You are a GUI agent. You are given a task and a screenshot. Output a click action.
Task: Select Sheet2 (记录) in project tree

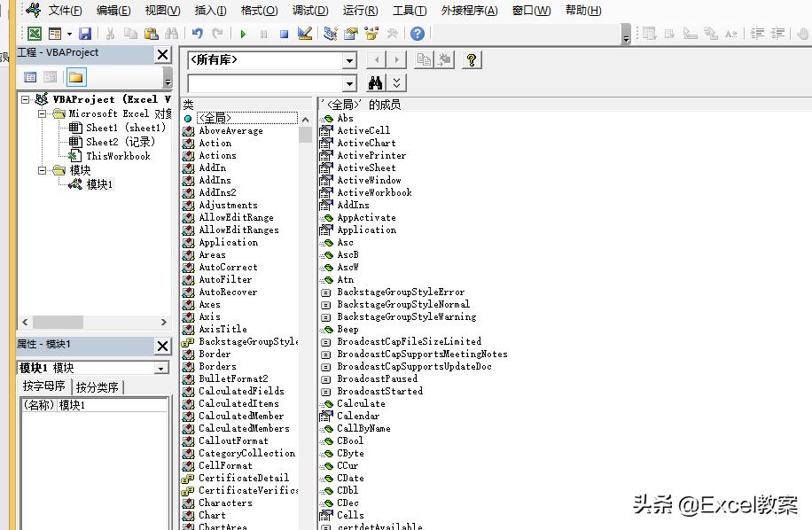click(x=120, y=142)
